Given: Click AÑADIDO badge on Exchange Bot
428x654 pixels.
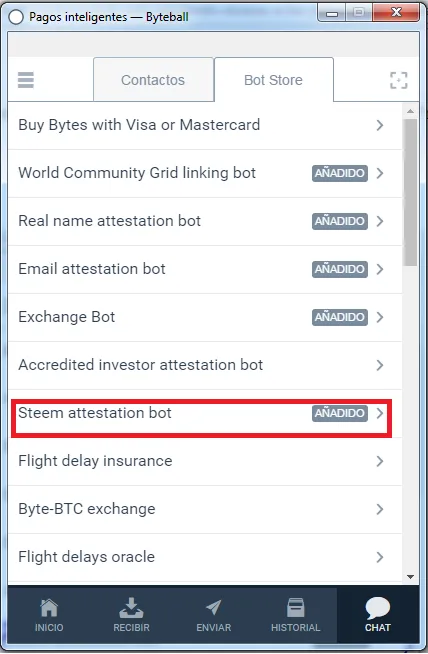Looking at the screenshot, I should 340,317.
